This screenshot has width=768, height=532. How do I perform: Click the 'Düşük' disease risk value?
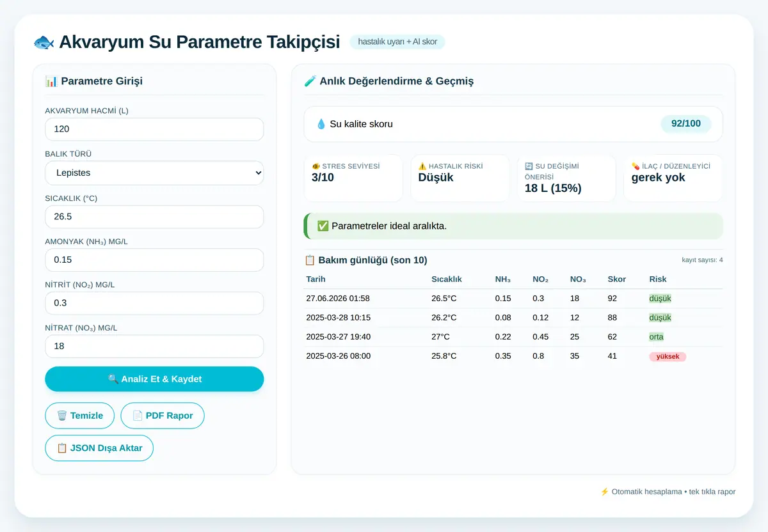pos(436,178)
